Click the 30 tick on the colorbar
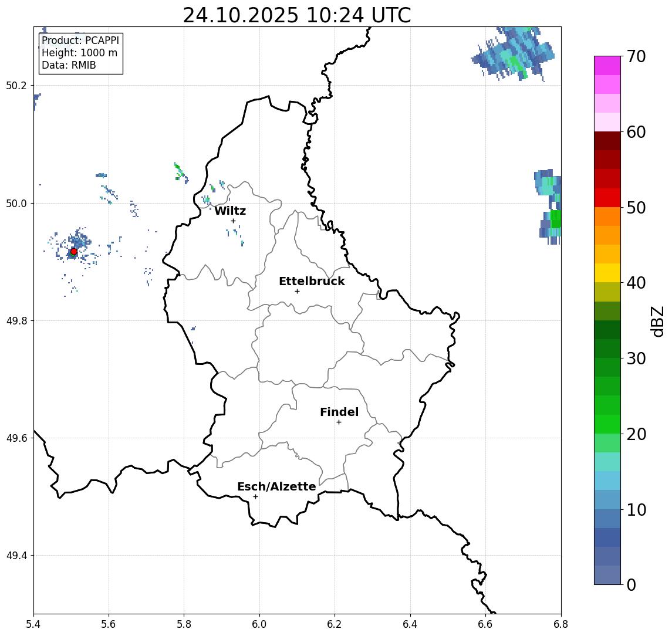The width and height of the screenshot is (672, 636). coord(636,358)
